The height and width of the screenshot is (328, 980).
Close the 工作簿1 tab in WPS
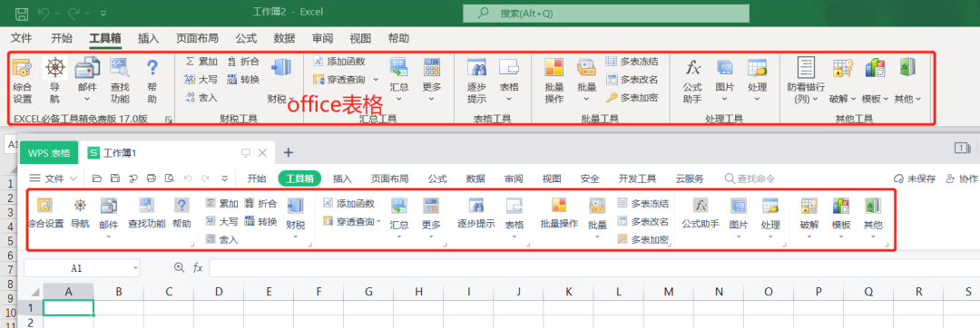tap(262, 153)
